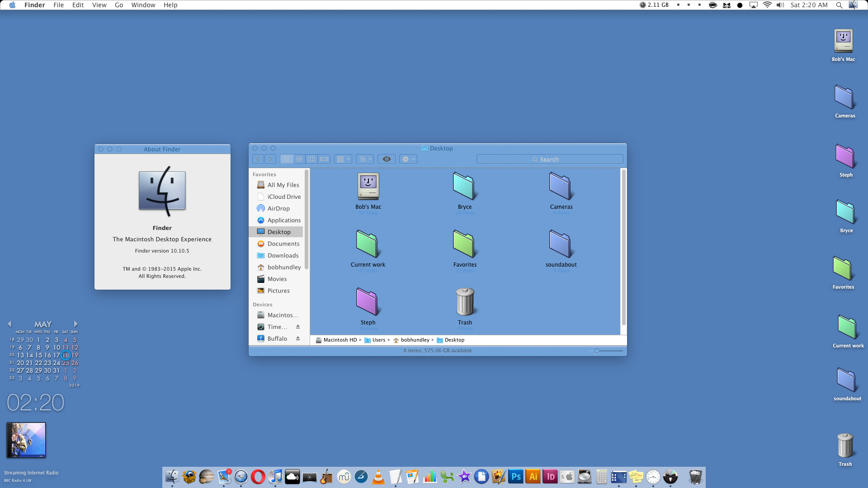The image size is (868, 488).
Task: Launch Photoshop from the Dock
Action: [x=516, y=477]
